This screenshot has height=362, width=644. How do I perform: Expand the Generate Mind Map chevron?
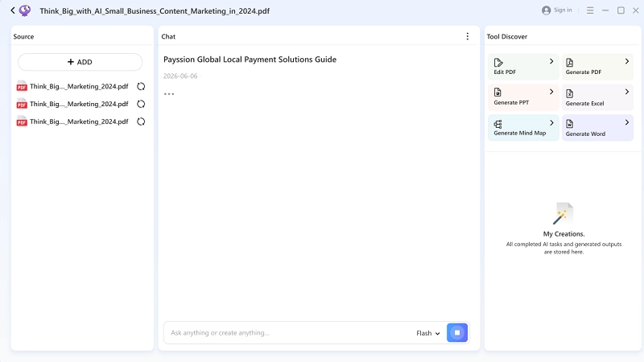[x=551, y=123]
